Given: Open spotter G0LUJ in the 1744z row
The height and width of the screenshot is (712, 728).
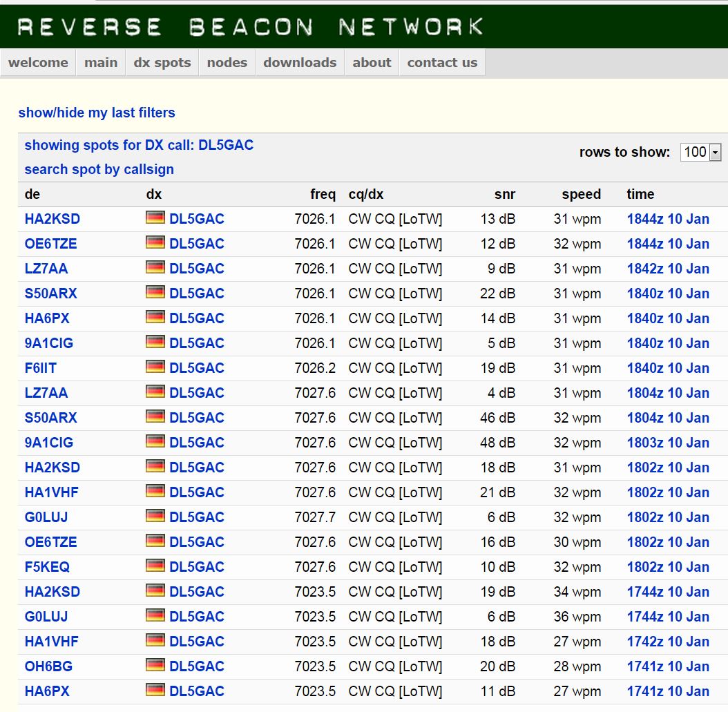Looking at the screenshot, I should point(46,617).
